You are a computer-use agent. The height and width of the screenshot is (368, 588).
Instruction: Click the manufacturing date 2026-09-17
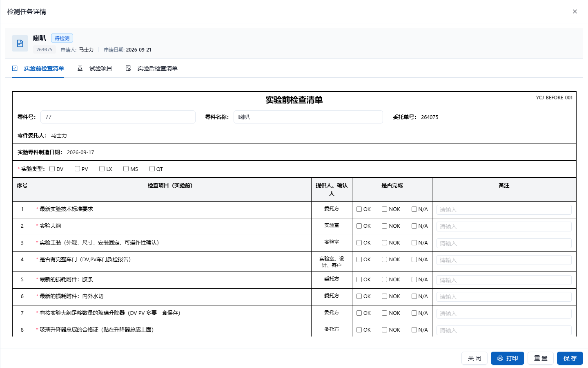pyautogui.click(x=80, y=153)
